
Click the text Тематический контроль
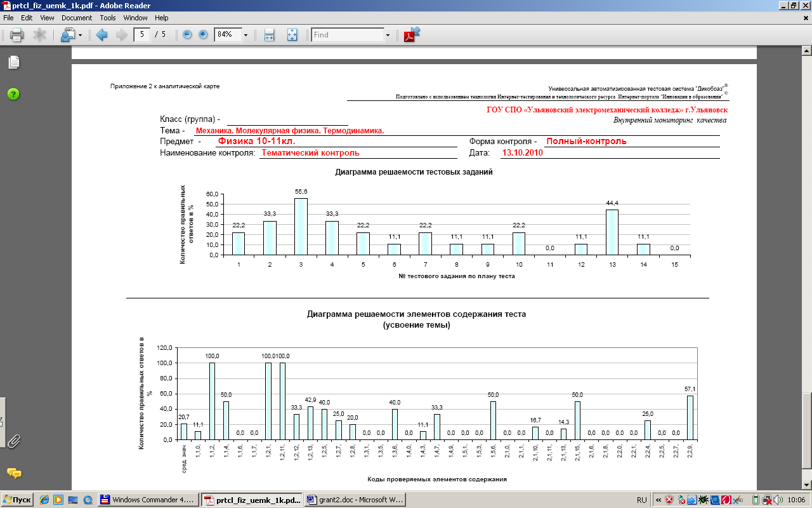coord(310,153)
